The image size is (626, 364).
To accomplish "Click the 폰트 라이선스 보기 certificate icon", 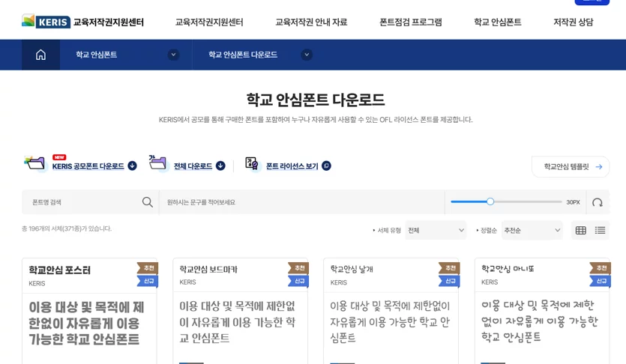I will pos(251,163).
